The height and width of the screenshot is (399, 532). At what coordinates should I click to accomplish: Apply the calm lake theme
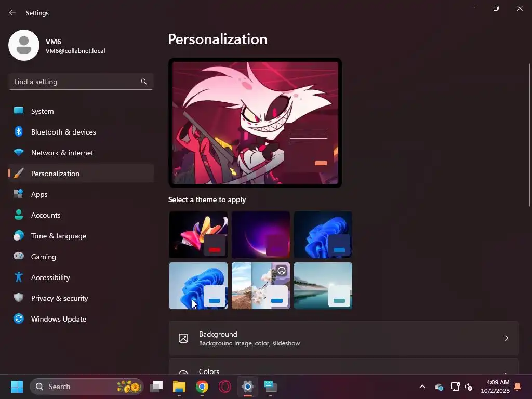click(x=323, y=286)
